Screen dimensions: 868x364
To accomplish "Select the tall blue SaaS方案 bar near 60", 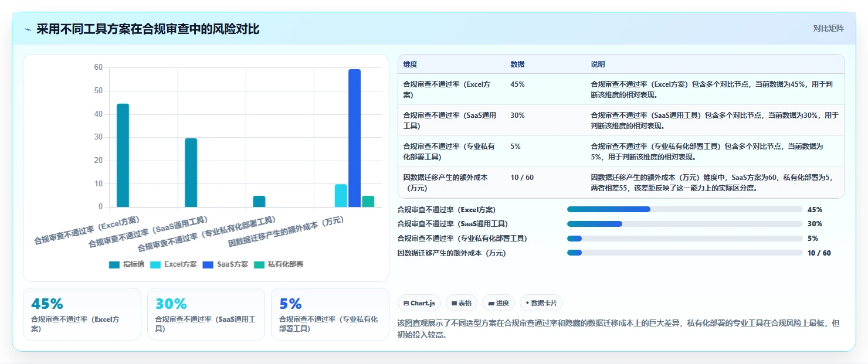I will coord(354,138).
